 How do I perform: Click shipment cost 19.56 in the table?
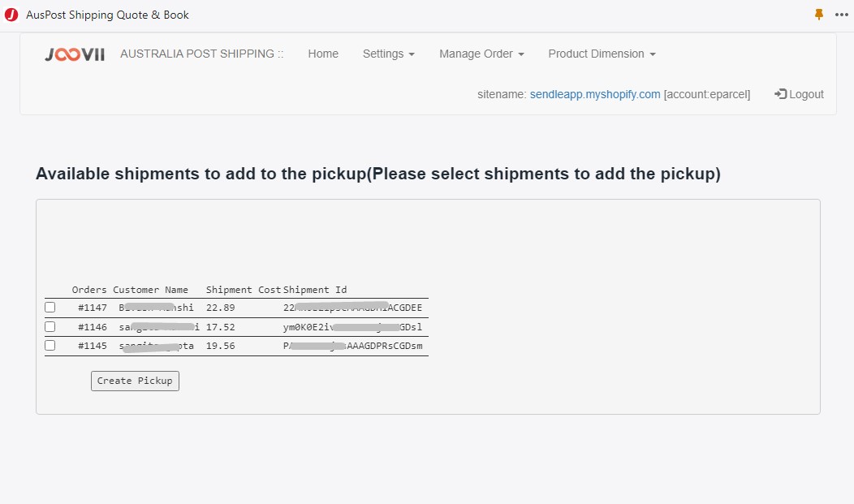coord(220,346)
